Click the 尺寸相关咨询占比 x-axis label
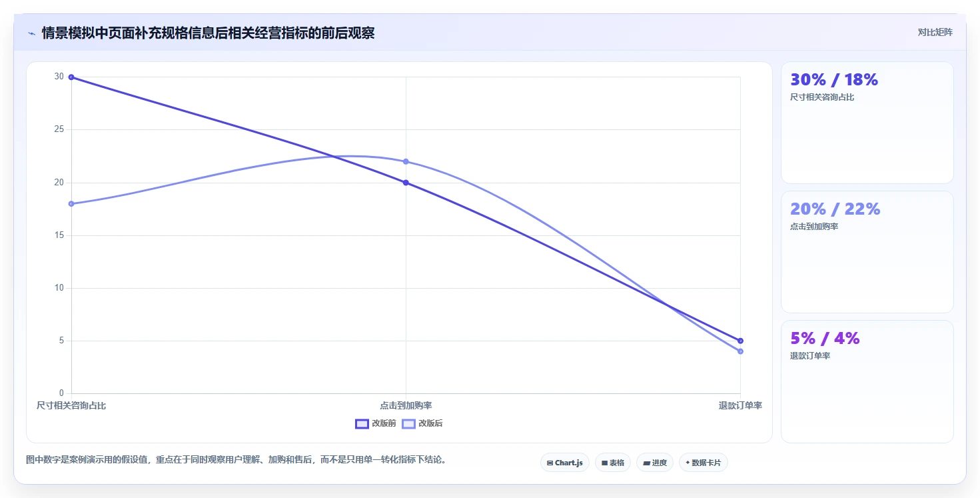 coord(71,405)
